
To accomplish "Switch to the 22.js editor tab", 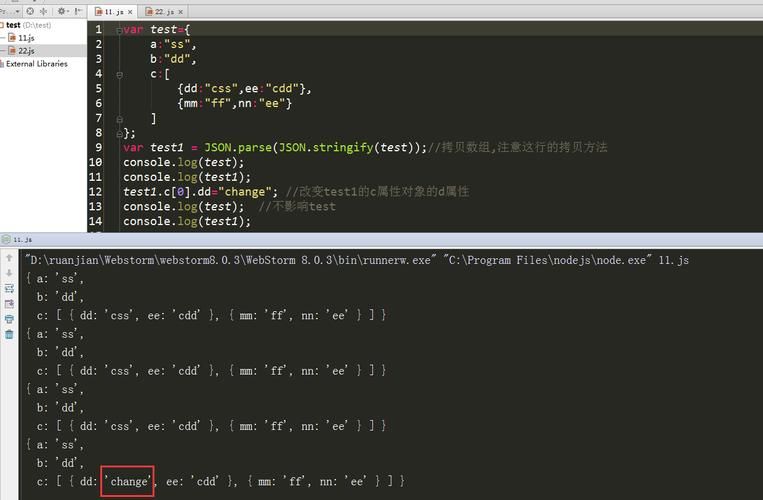I will tap(164, 12).
